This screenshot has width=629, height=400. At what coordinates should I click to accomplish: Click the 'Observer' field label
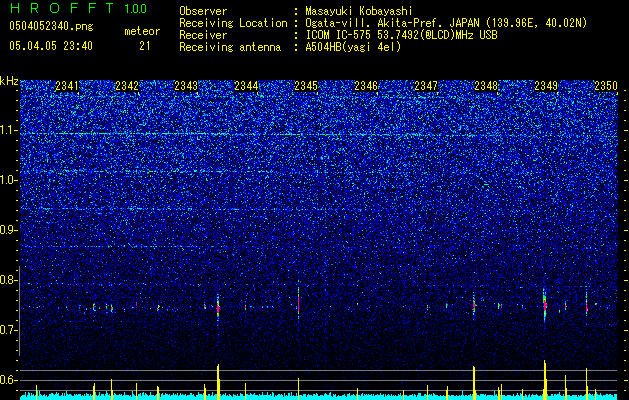[203, 11]
